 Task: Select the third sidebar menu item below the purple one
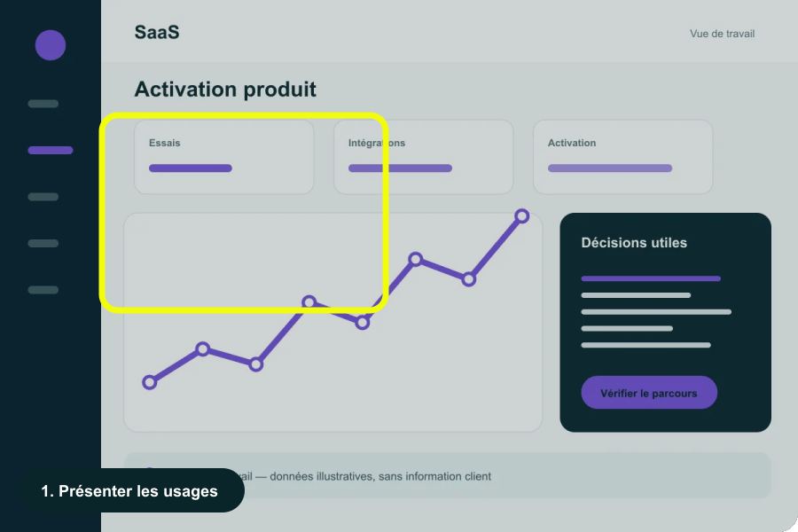[43, 290]
